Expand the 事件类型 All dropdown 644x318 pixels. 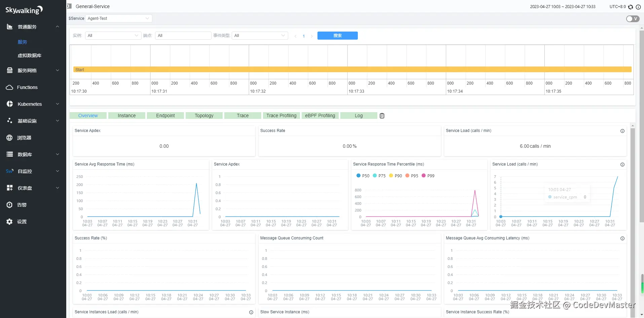tap(259, 36)
